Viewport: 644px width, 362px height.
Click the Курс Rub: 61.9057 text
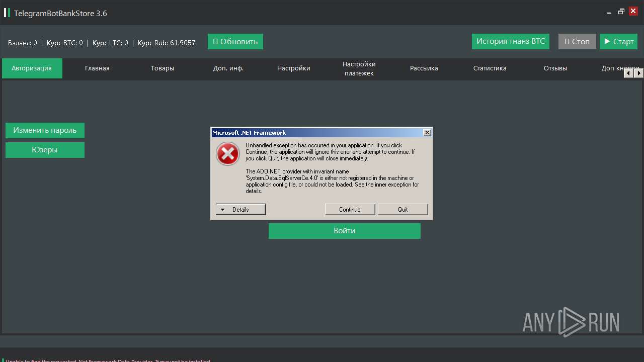pyautogui.click(x=167, y=43)
